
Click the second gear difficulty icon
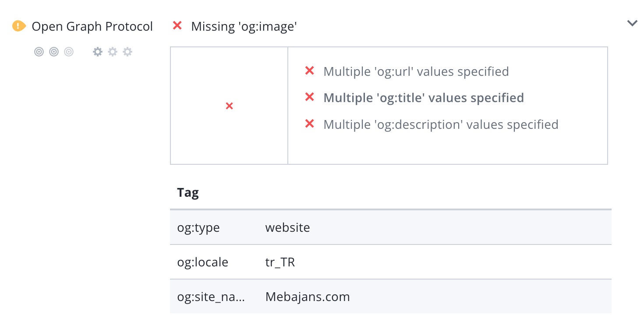(113, 52)
